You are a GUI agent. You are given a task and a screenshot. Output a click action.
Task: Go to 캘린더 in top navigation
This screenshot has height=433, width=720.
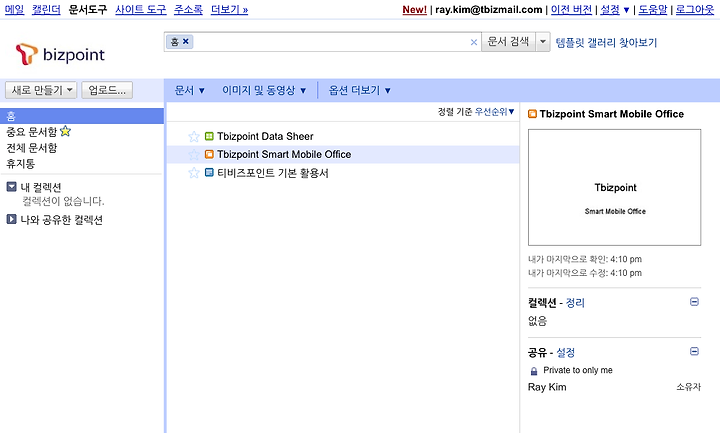[x=46, y=9]
